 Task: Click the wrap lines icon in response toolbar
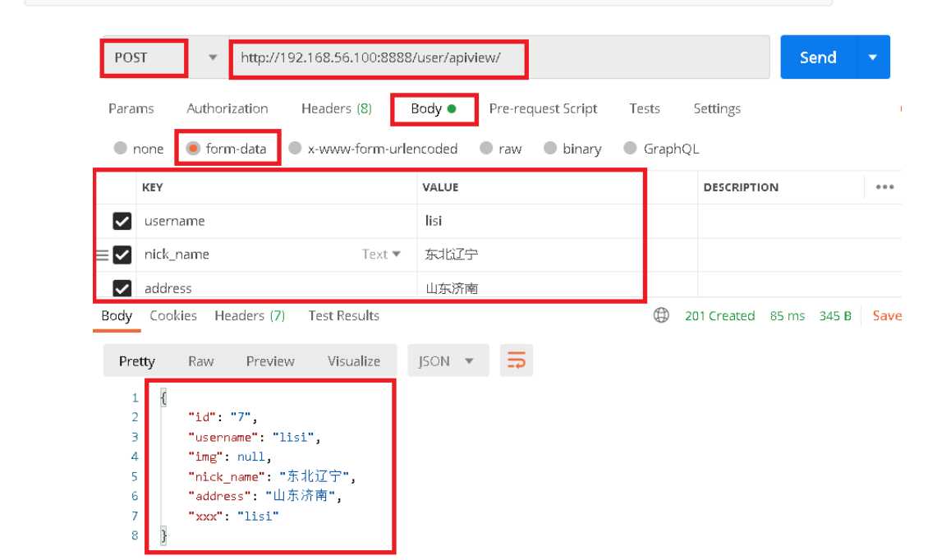click(x=516, y=360)
